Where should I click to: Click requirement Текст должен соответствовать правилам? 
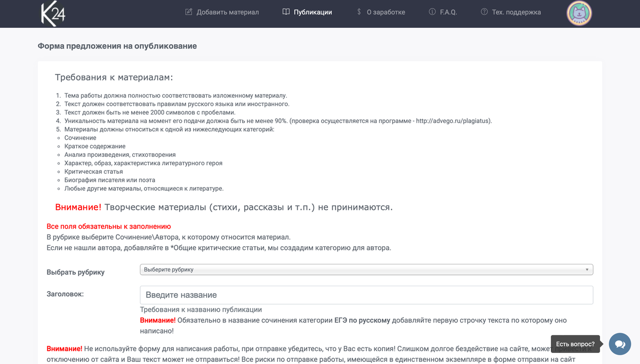coord(177,104)
